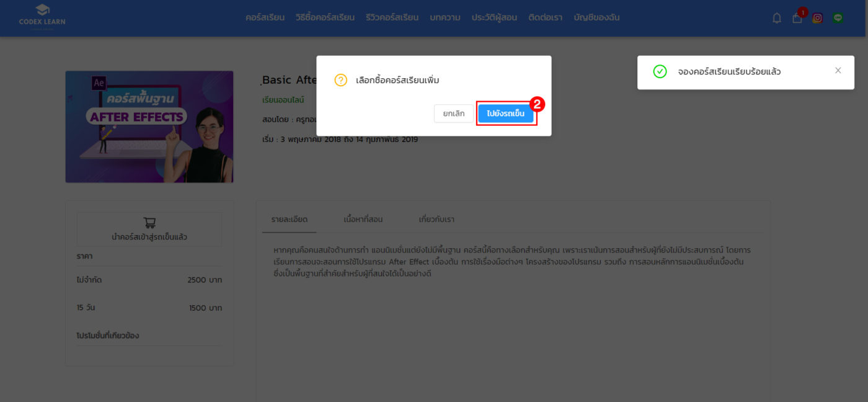
Task: Switch to the เนื้อหาที่สอน tab
Action: [x=363, y=220]
